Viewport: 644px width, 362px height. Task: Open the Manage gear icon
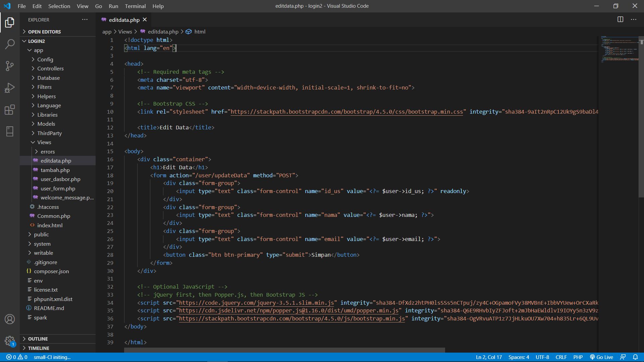[10, 341]
